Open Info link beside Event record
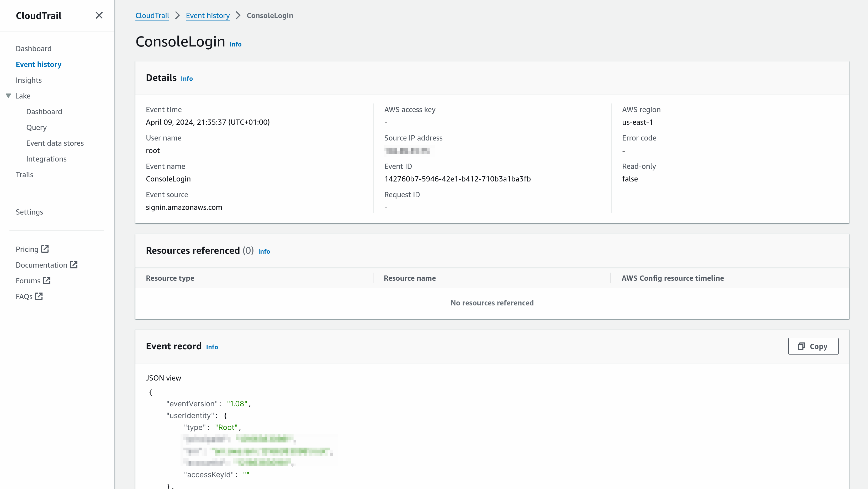Screen dimensions: 868x489 point(212,347)
